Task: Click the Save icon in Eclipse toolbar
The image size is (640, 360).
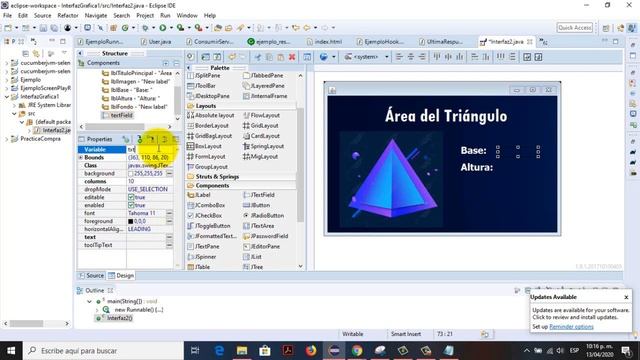Action: pos(43,28)
